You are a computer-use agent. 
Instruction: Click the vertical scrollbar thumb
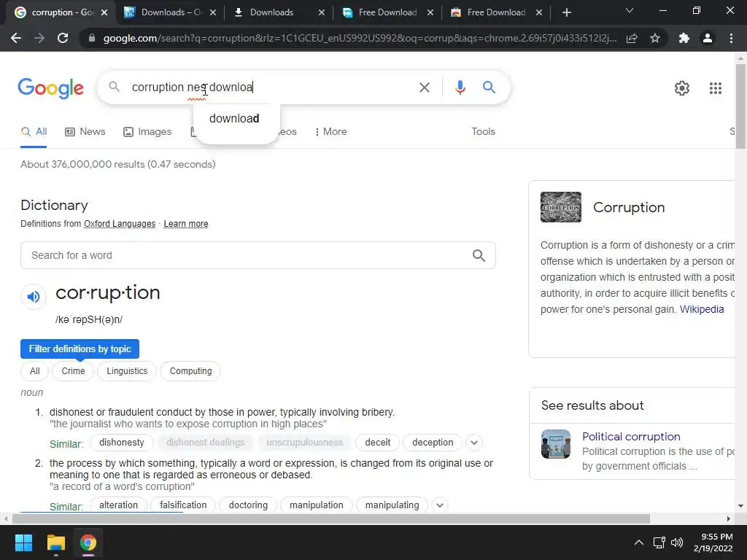740,107
